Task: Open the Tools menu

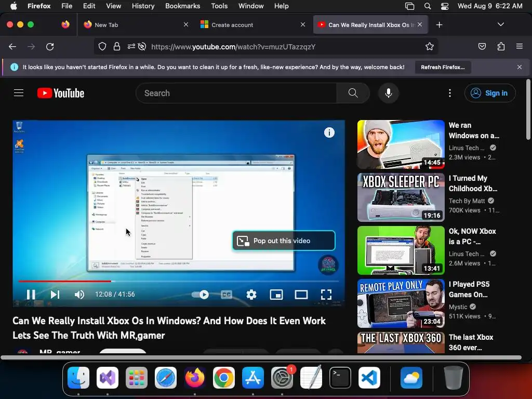Action: coord(219,6)
